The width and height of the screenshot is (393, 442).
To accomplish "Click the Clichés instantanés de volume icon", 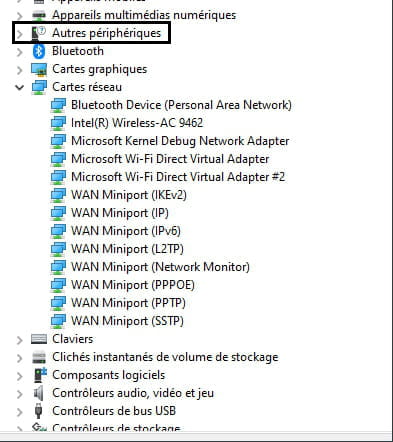I will click(x=39, y=357).
